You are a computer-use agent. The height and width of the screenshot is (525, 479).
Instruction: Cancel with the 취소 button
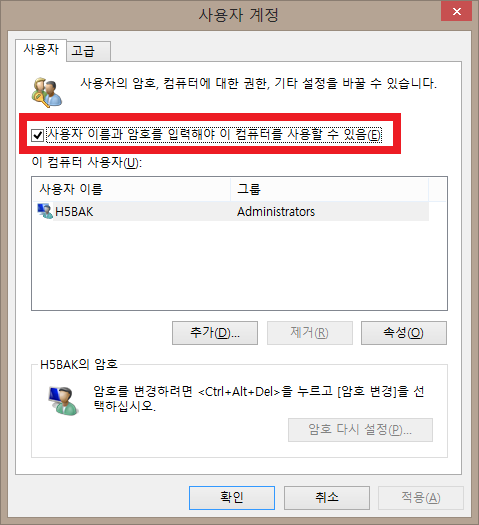point(327,498)
